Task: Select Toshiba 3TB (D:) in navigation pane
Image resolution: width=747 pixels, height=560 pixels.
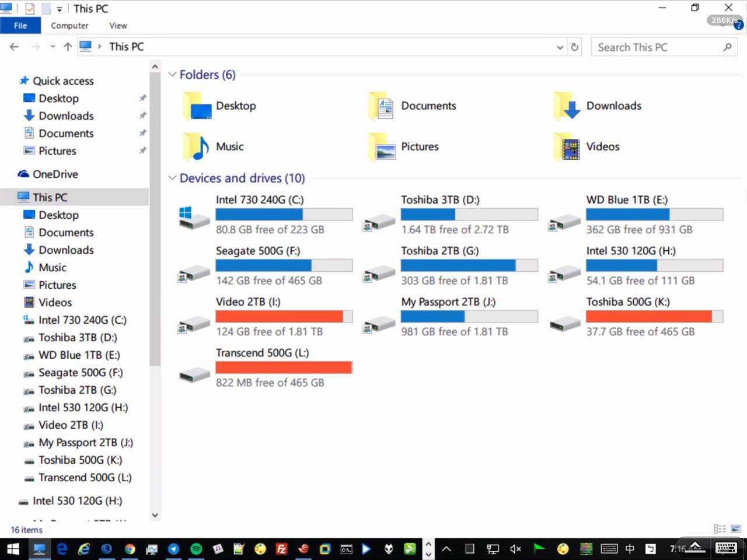Action: coord(78,337)
